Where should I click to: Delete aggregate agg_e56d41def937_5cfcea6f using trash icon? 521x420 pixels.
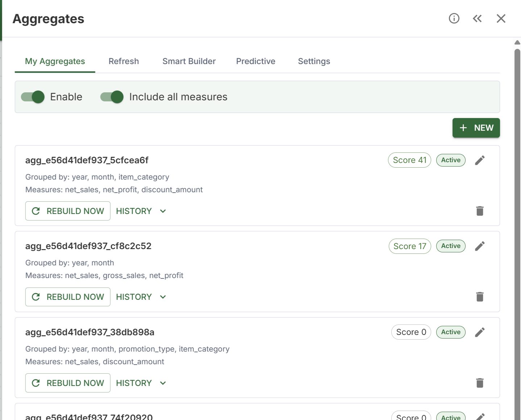click(x=480, y=211)
